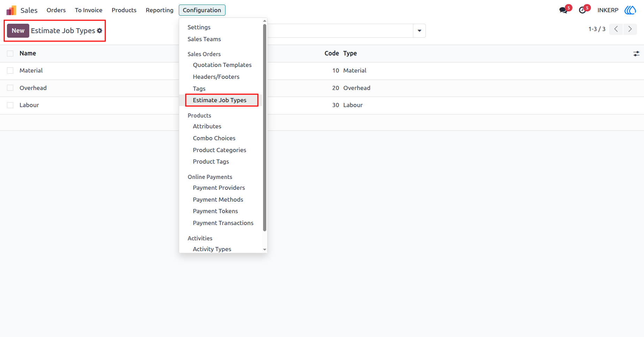Sort by the Code column header
This screenshot has height=337, width=644.
tap(332, 53)
